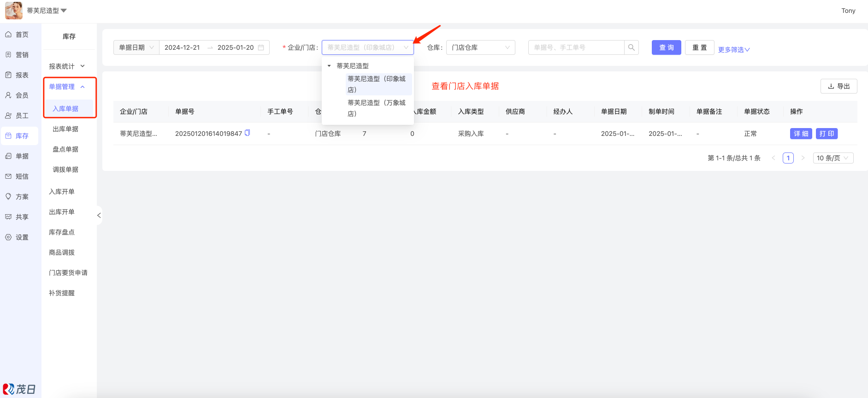
Task: Click the 导出 export button
Action: tap(838, 86)
